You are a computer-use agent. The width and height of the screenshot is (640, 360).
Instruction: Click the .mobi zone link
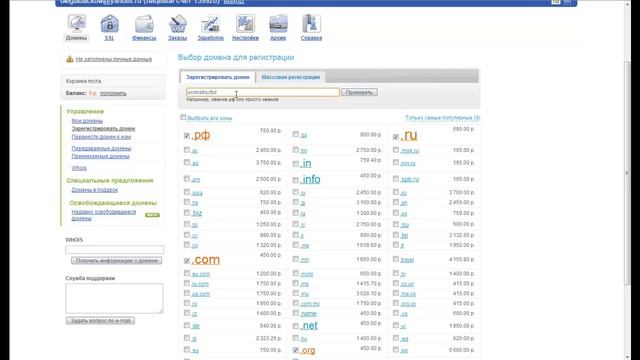pyautogui.click(x=307, y=274)
